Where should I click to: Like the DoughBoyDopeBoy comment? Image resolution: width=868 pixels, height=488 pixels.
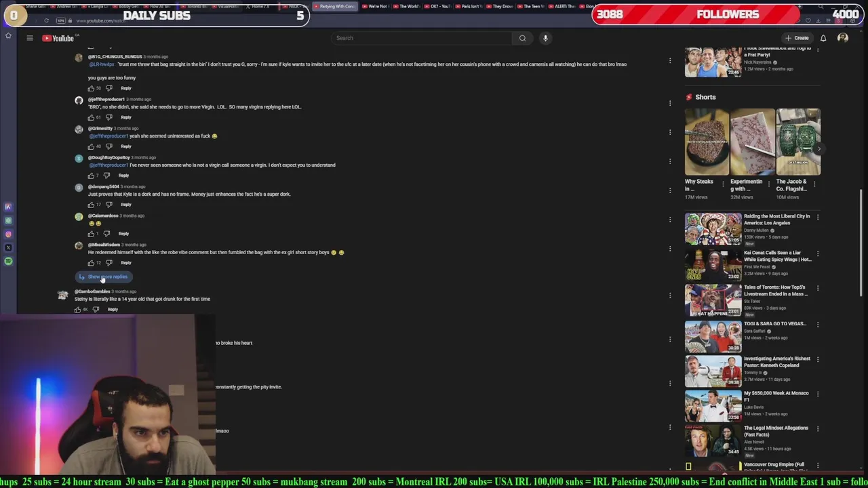(91, 176)
